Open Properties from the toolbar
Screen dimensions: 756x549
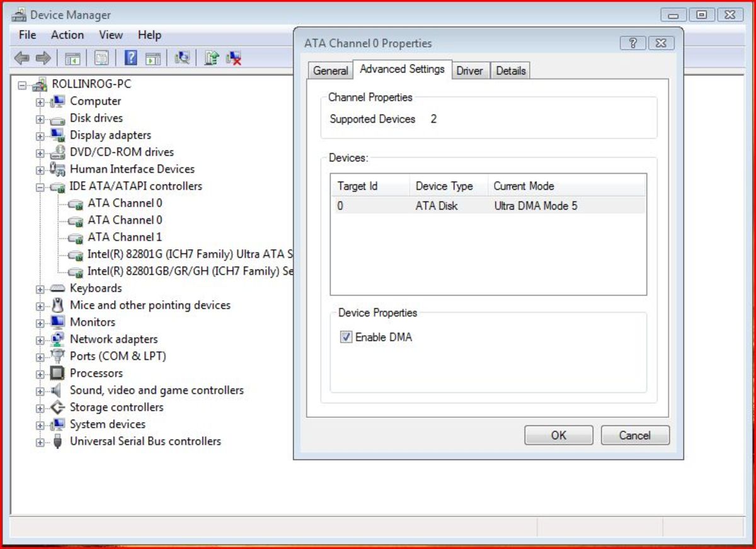tap(100, 57)
